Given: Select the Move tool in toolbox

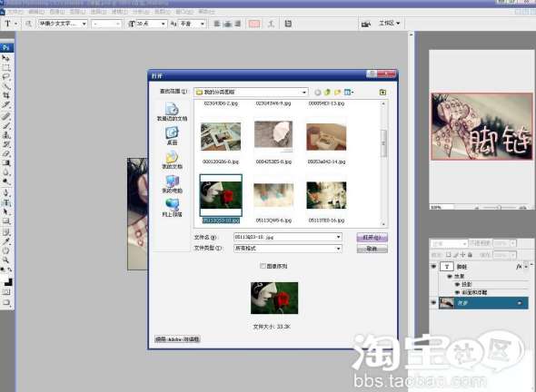Looking at the screenshot, I should pos(5,58).
